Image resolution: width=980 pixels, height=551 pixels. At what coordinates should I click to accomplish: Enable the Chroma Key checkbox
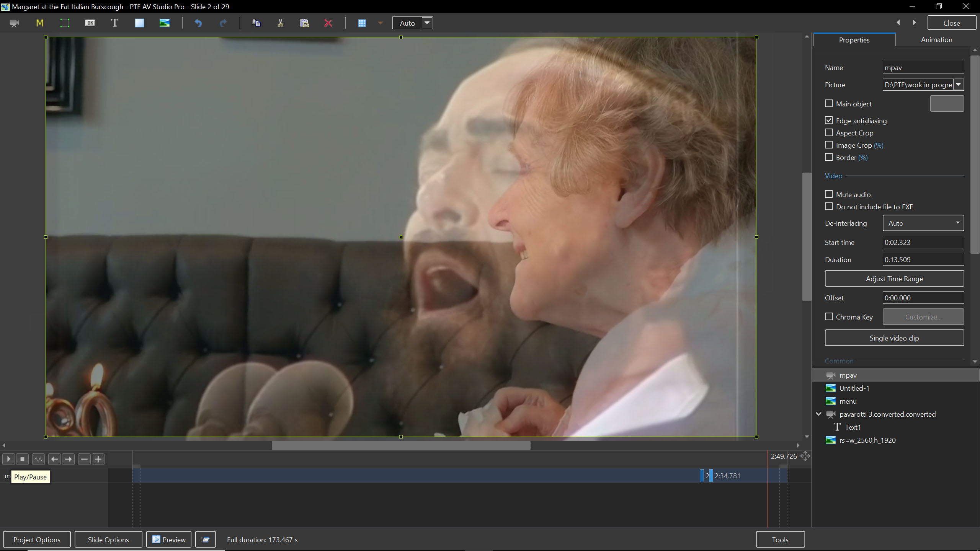pyautogui.click(x=829, y=317)
